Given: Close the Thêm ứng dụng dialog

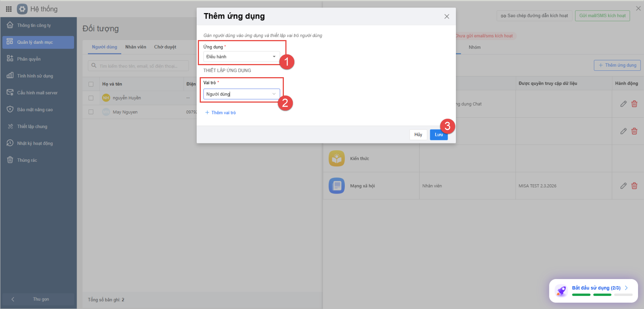Looking at the screenshot, I should 447,16.
